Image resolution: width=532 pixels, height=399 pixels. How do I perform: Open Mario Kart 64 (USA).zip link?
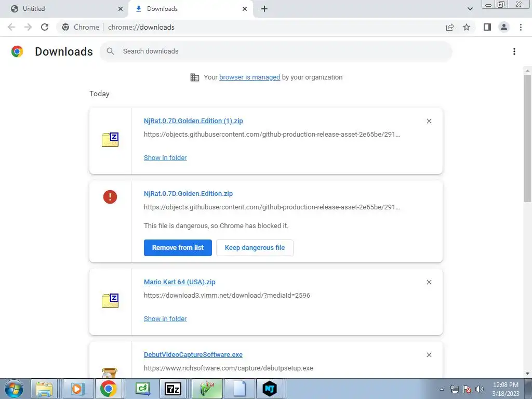coord(179,282)
